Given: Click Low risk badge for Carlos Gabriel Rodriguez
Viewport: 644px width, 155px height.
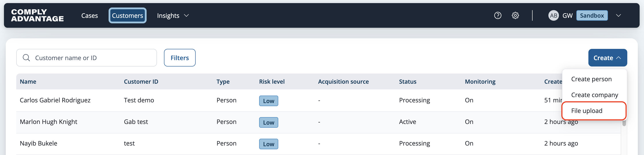Looking at the screenshot, I should click(269, 101).
